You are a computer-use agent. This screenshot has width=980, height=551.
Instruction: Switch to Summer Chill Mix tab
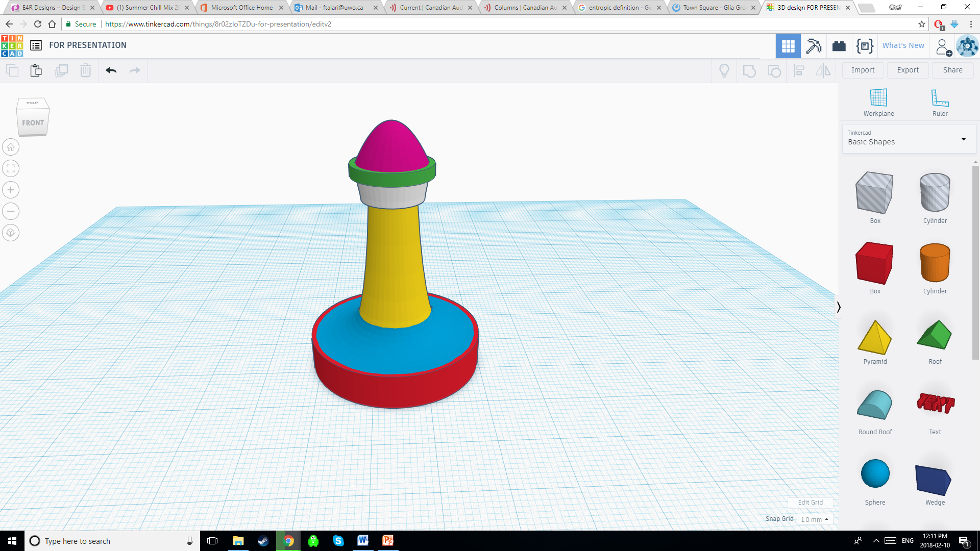coord(148,8)
